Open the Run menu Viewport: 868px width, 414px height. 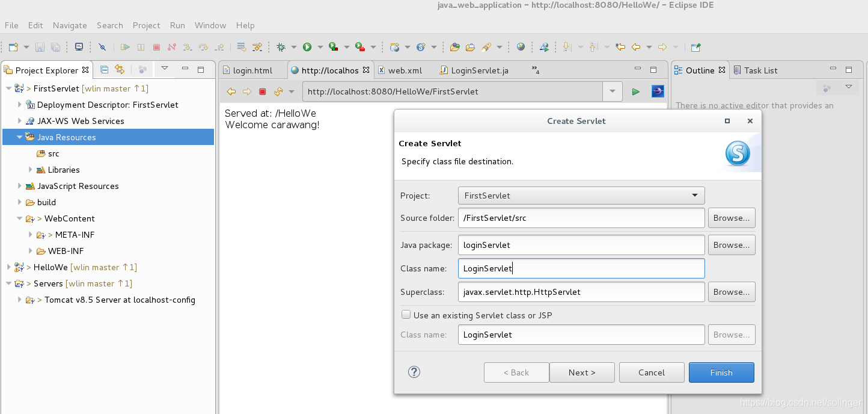(177, 25)
